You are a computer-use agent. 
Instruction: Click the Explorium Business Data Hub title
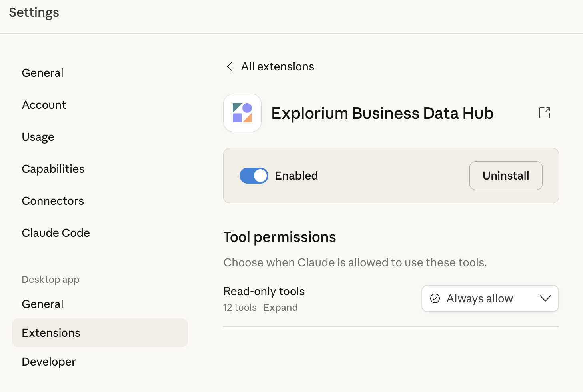(382, 113)
